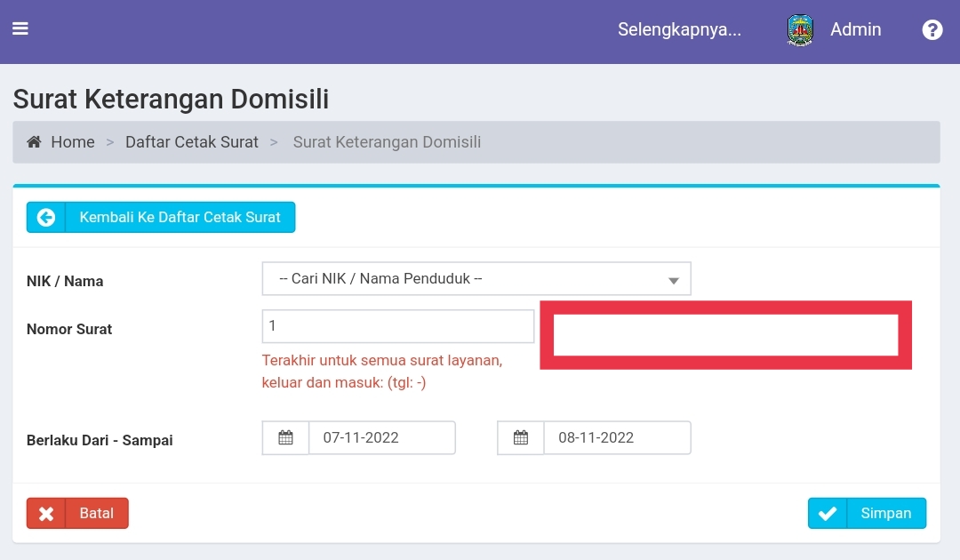
Task: Click the Admin profile emblem icon
Action: click(x=799, y=29)
